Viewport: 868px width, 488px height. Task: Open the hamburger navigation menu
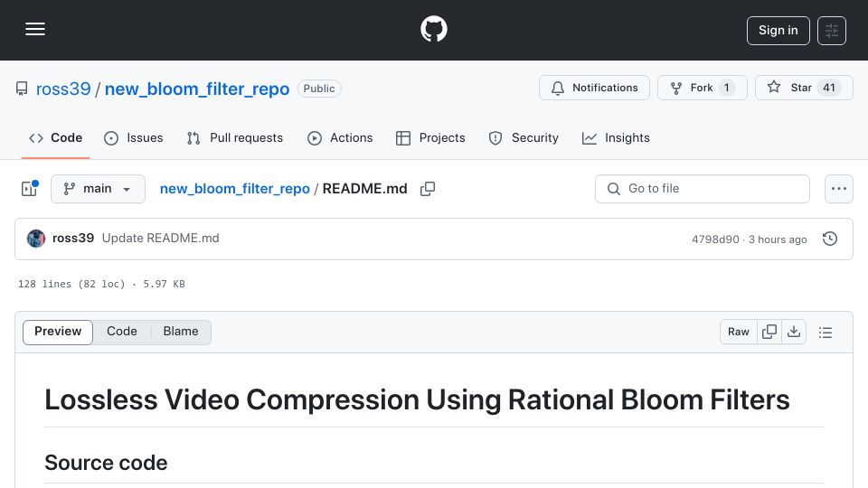(x=35, y=29)
